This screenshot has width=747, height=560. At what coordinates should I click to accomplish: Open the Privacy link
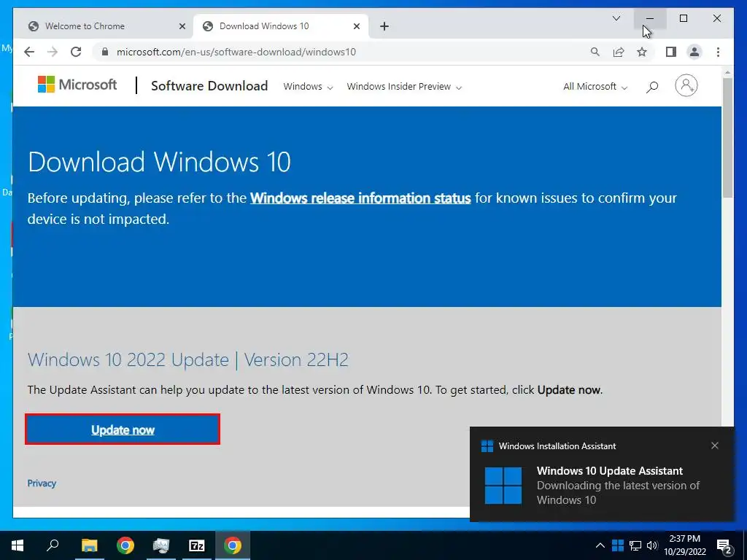tap(42, 483)
